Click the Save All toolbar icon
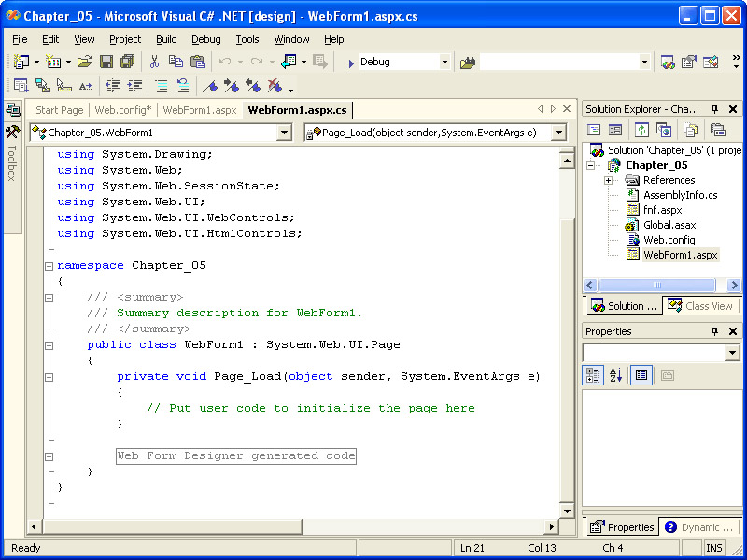This screenshot has height=560, width=747. [x=127, y=62]
